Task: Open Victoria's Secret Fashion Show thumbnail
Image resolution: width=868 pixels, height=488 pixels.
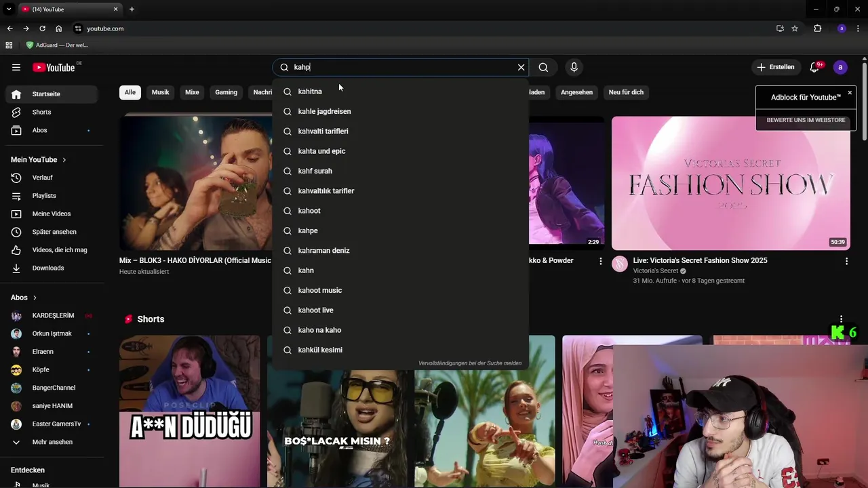Action: (730, 183)
